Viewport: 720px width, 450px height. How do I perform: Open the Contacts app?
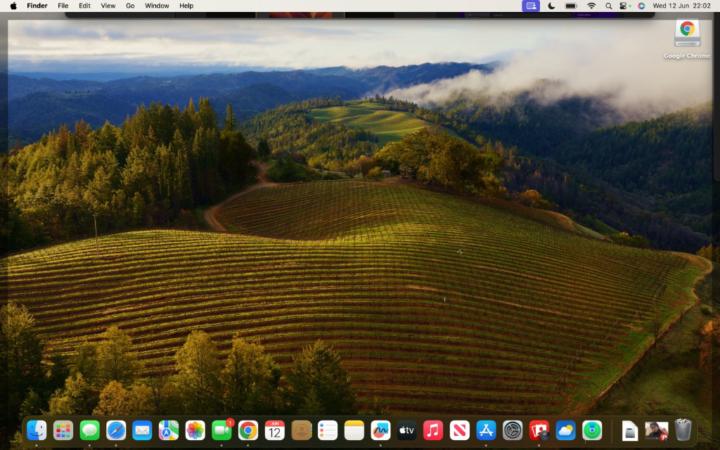click(x=301, y=431)
